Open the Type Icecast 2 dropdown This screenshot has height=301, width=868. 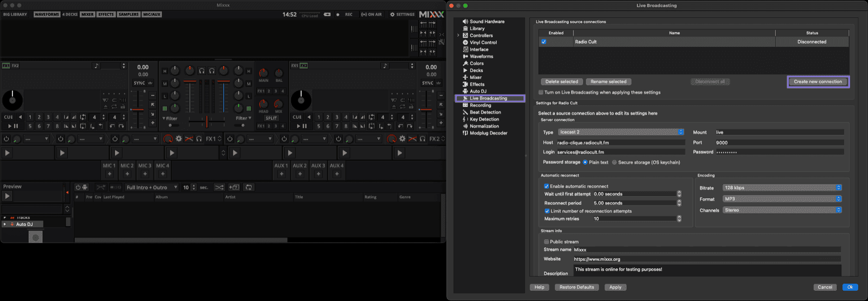click(621, 132)
